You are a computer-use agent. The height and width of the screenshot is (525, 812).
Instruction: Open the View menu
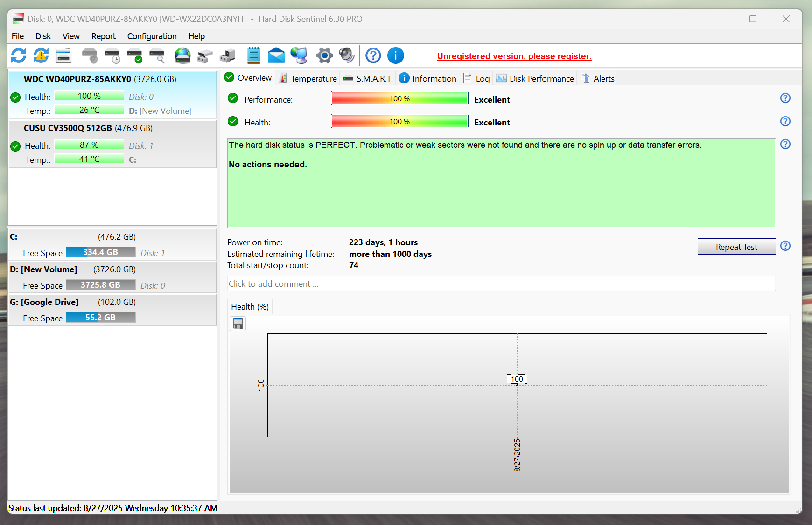71,36
